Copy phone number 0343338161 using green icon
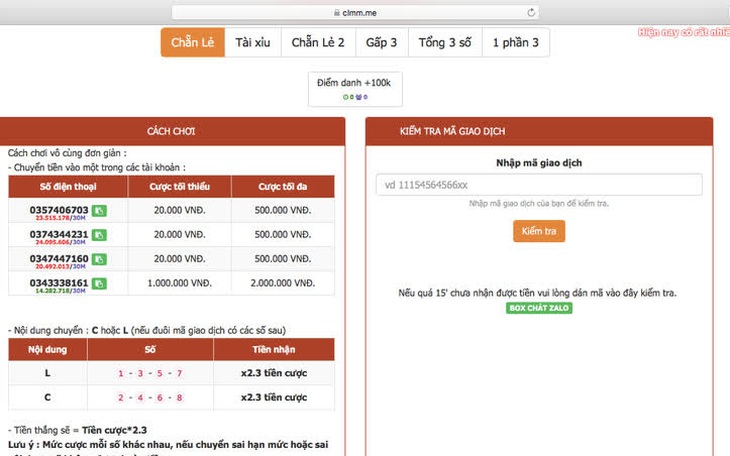The height and width of the screenshot is (456, 730). click(99, 284)
